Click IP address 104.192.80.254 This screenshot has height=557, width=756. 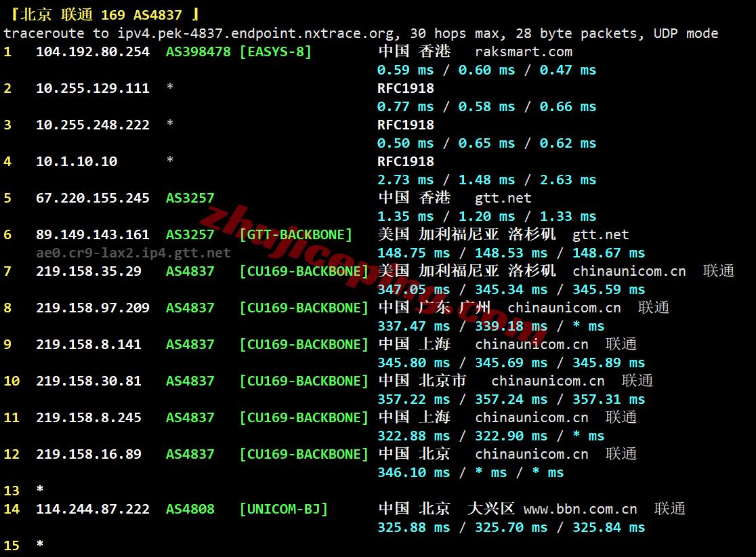[93, 51]
